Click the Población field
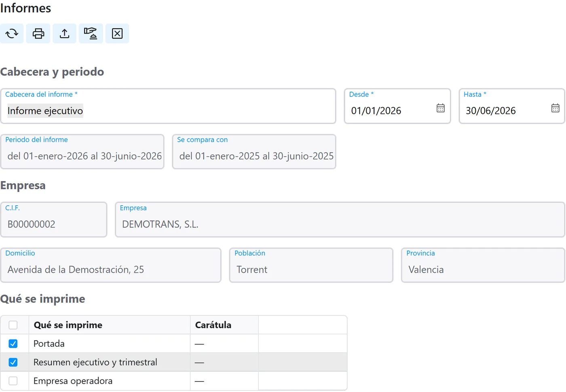Image resolution: width=566 pixels, height=392 pixels. [311, 265]
